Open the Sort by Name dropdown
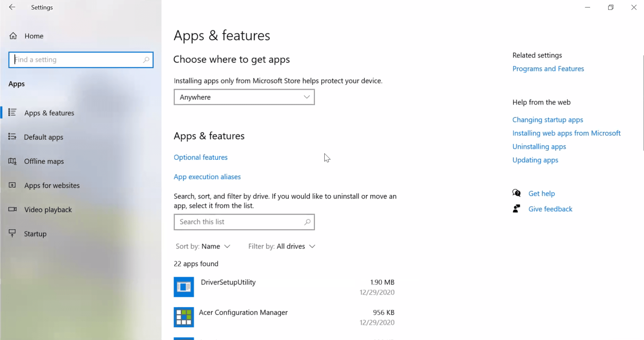Viewport: 644px width, 340px height. pos(203,246)
